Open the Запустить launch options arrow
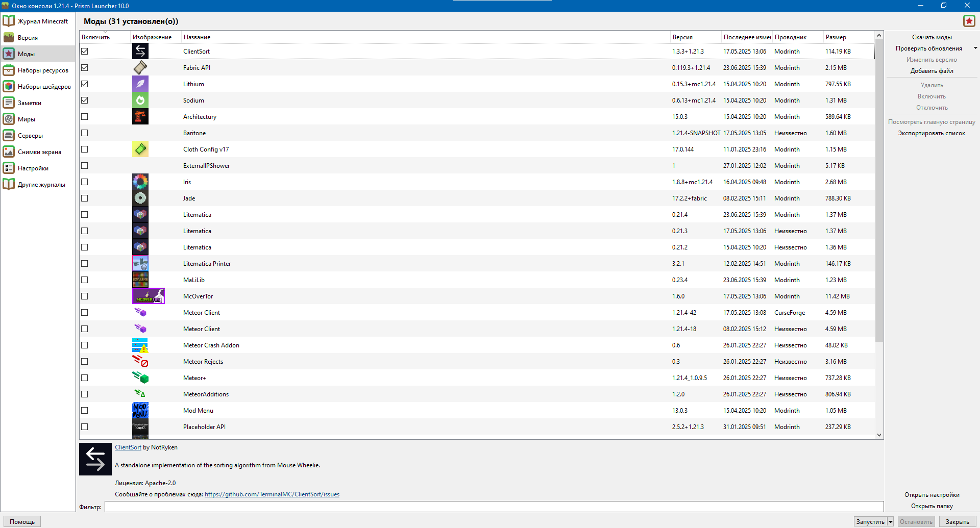The width and height of the screenshot is (980, 528). [891, 522]
